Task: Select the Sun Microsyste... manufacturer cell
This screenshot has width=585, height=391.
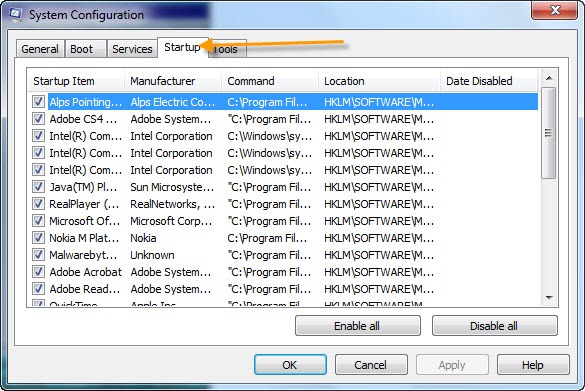Action: 172,187
